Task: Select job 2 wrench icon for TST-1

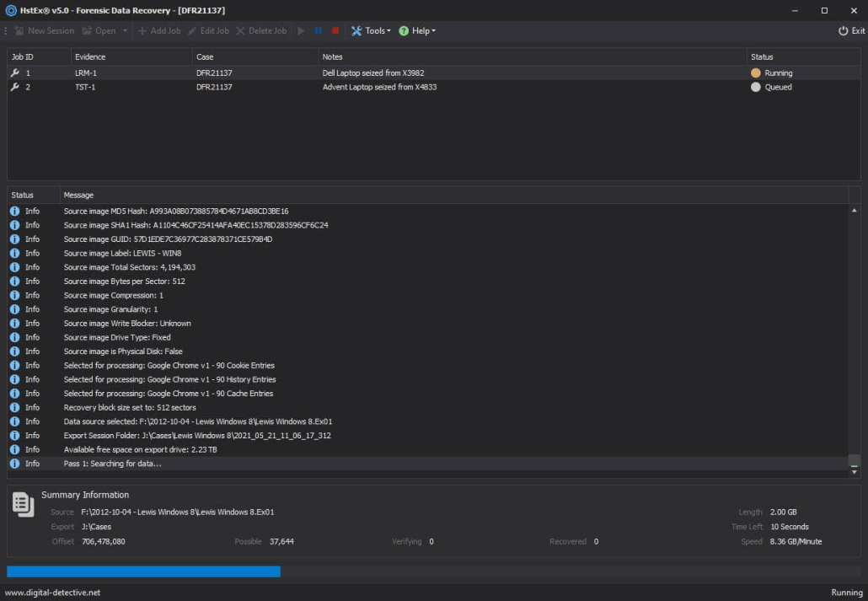Action: click(x=14, y=88)
